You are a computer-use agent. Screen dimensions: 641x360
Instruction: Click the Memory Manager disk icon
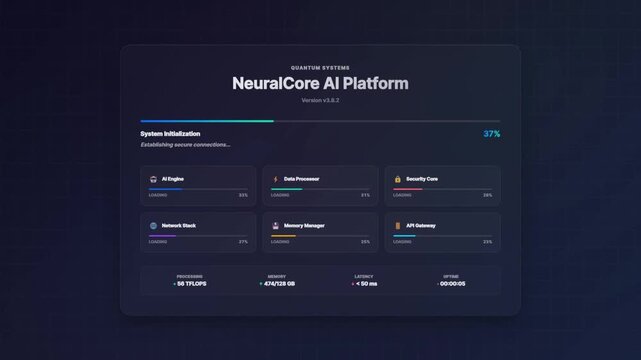276,226
